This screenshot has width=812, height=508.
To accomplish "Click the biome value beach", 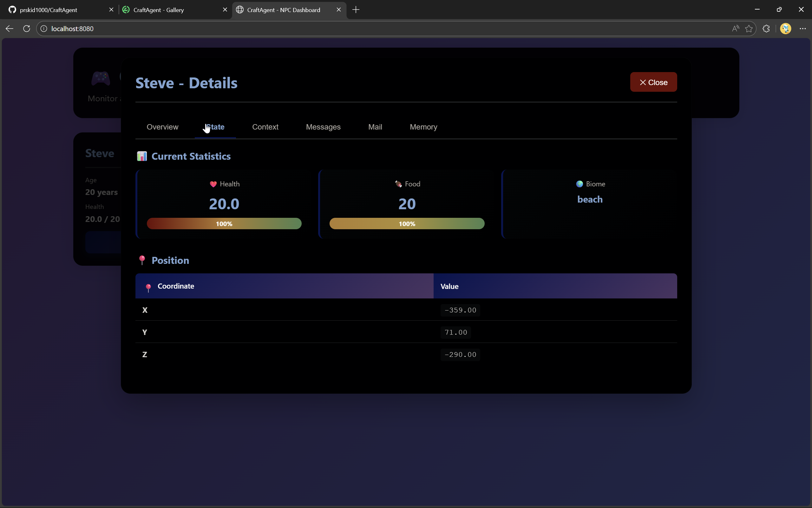I will point(590,200).
